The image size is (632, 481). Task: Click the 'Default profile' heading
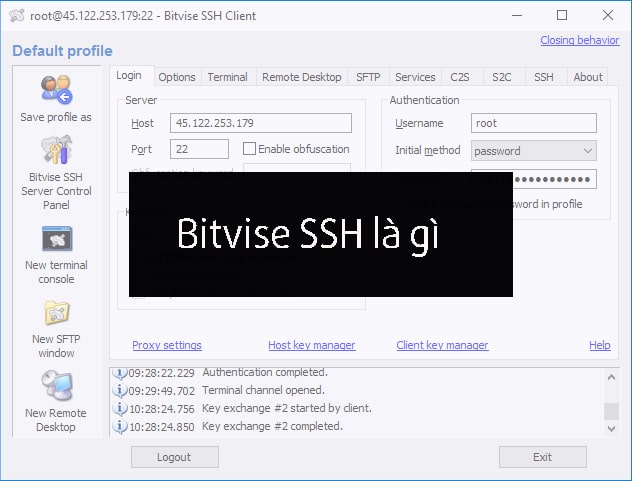pyautogui.click(x=62, y=51)
